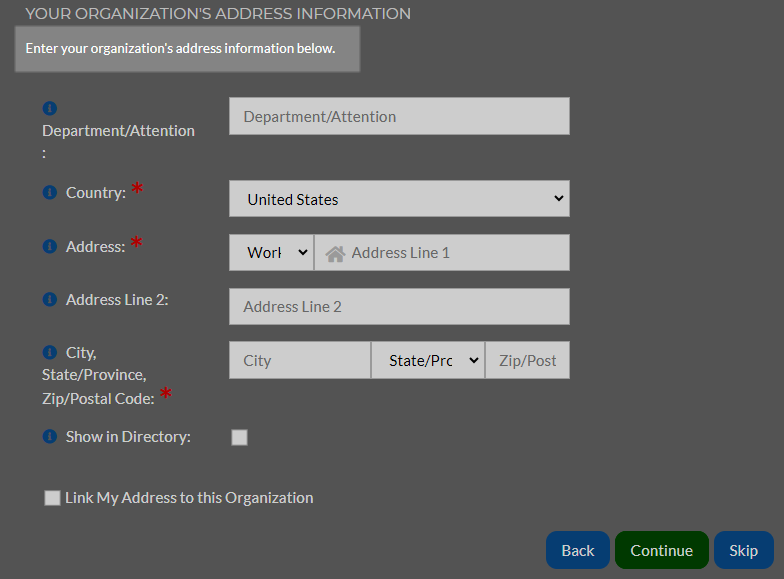Select the City text field
The height and width of the screenshot is (579, 784).
[300, 360]
